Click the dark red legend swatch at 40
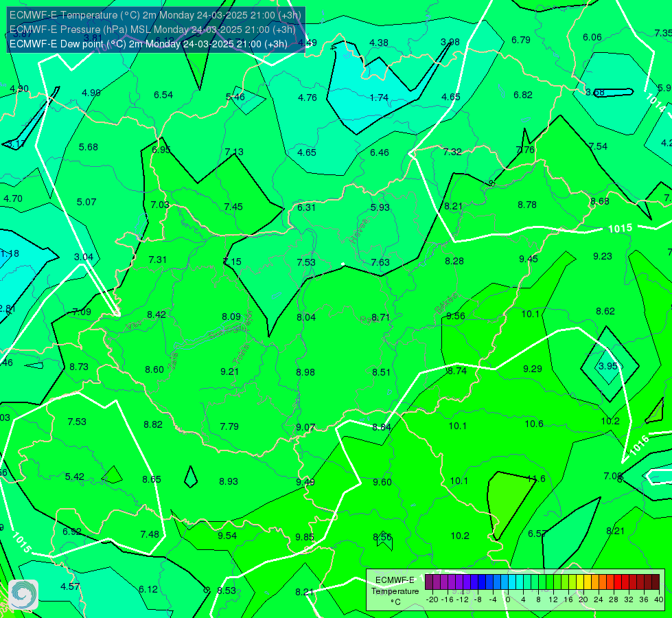 click(x=656, y=582)
